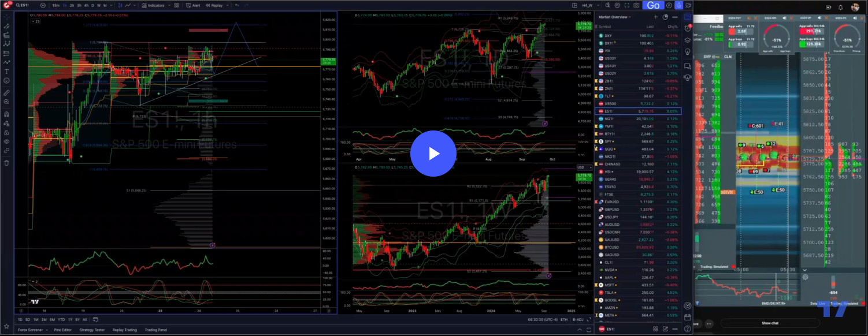Open the Replay Trading tab
This screenshot has width=868, height=336.
coord(125,330)
